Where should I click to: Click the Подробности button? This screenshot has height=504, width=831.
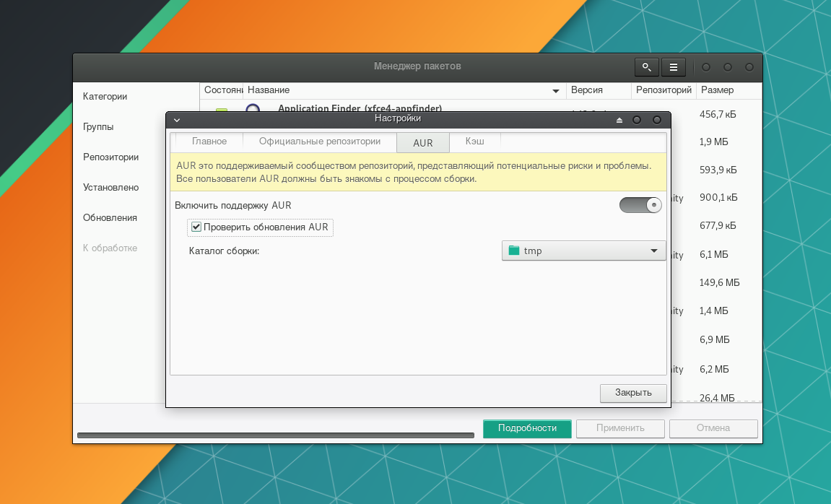pos(527,428)
